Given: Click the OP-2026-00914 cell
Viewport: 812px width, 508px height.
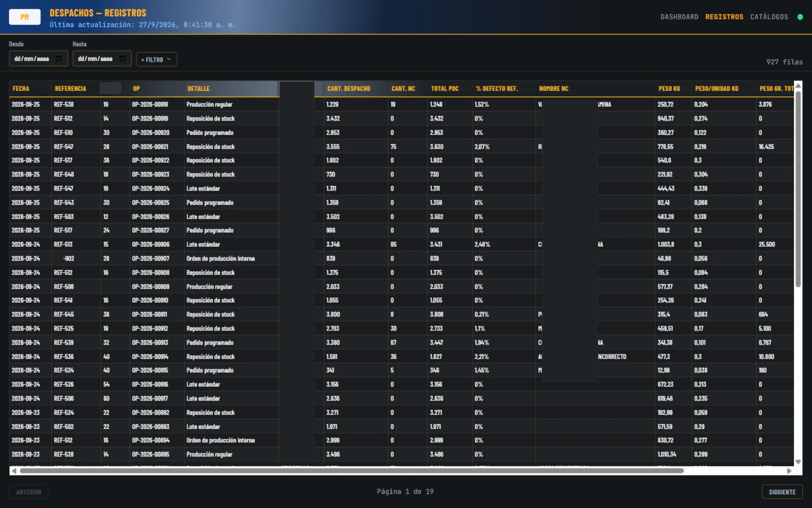Looking at the screenshot, I should click(156, 357).
